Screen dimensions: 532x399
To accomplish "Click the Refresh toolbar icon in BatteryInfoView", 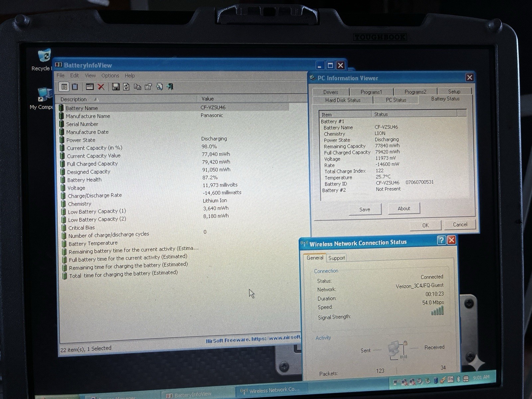I will (x=126, y=87).
